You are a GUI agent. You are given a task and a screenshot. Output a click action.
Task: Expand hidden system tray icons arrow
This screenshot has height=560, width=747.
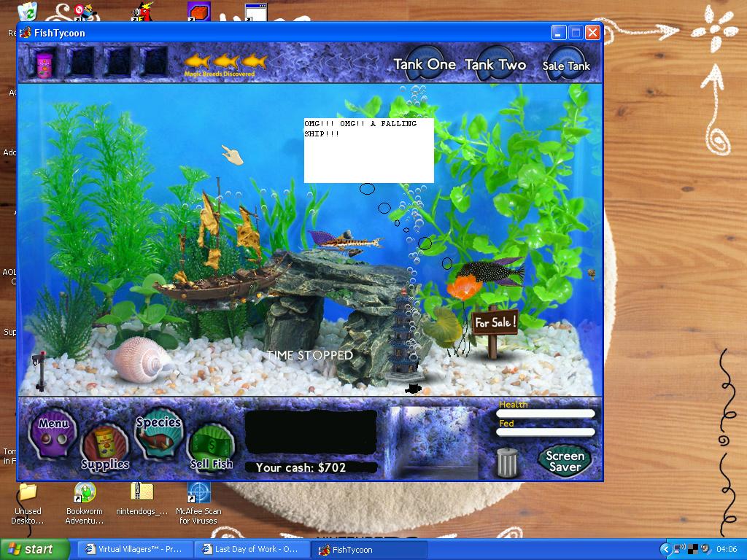tap(665, 549)
